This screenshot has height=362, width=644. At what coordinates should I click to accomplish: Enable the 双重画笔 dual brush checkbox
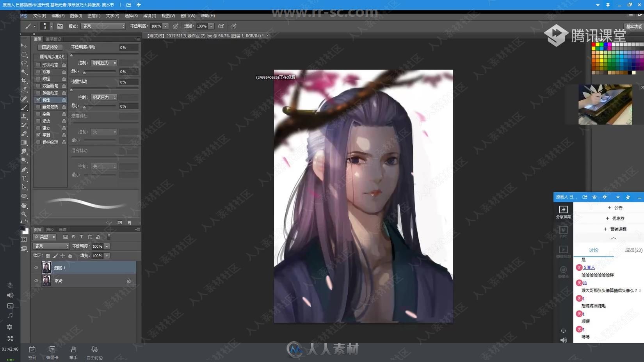[38, 86]
